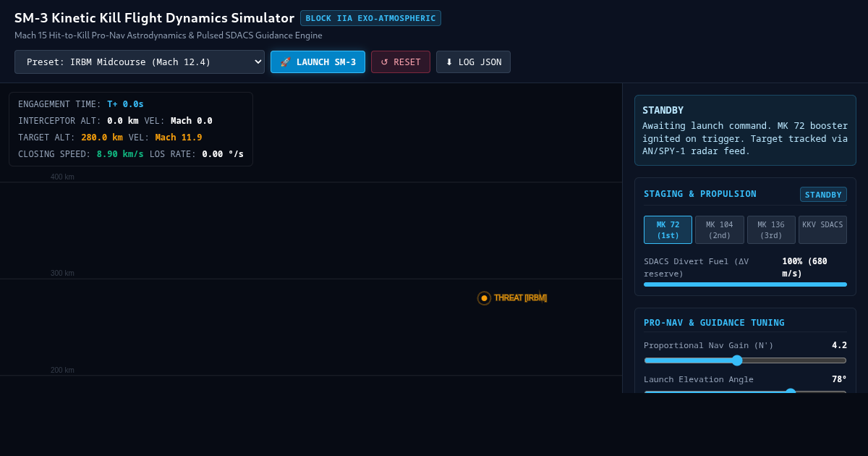The height and width of the screenshot is (456, 868).
Task: Click the THREAT [IRBM] target marker
Action: [x=484, y=298]
